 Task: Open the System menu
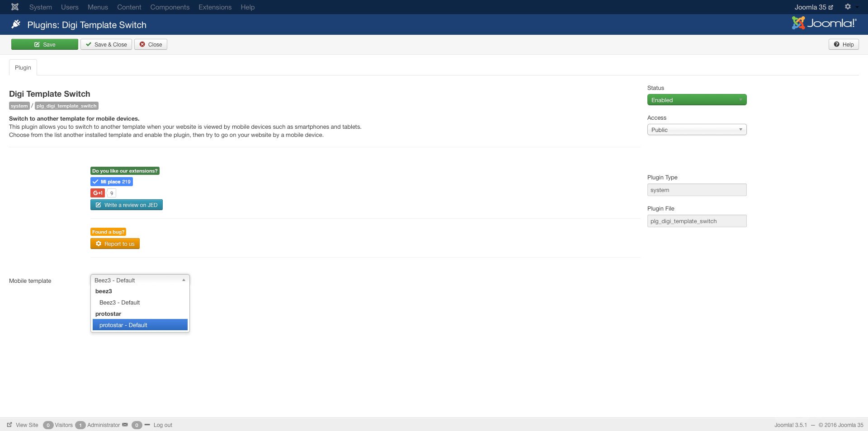tap(41, 7)
